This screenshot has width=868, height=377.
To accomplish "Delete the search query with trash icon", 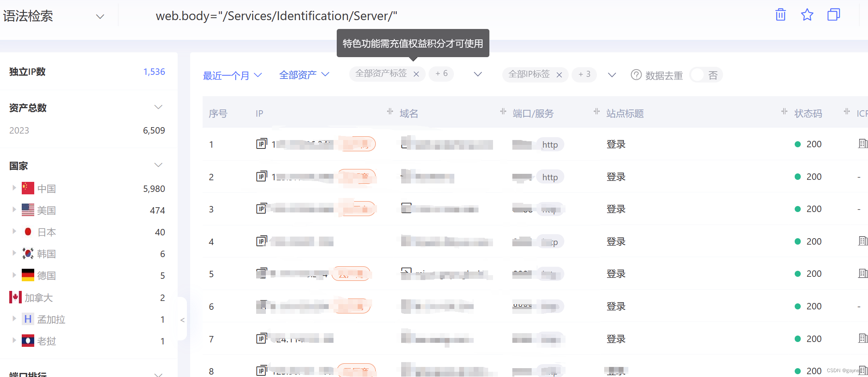I will 781,15.
